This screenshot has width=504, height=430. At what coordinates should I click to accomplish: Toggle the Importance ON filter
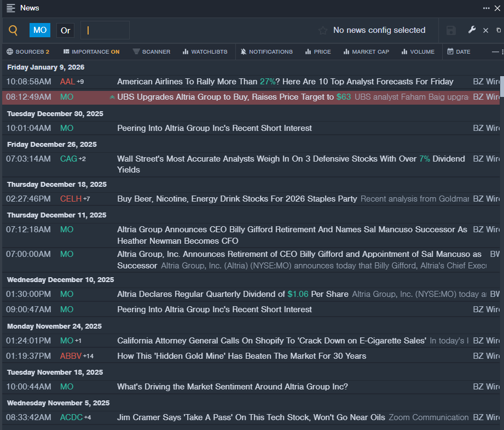[91, 52]
